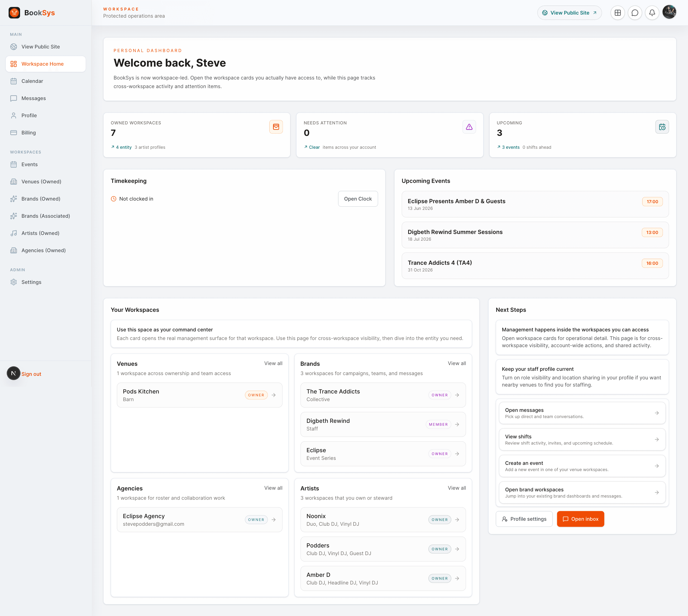The width and height of the screenshot is (688, 616).
Task: Click View all in Artists card
Action: [x=457, y=488]
